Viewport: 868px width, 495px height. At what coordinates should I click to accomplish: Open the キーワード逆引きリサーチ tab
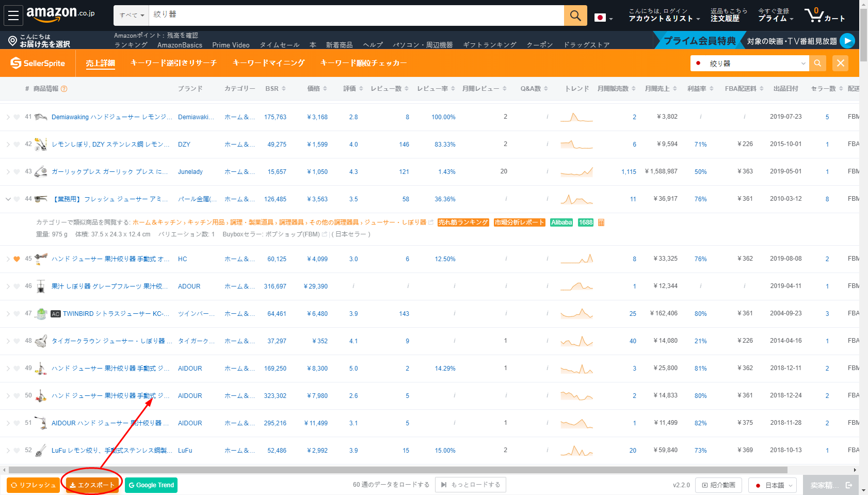coord(173,63)
